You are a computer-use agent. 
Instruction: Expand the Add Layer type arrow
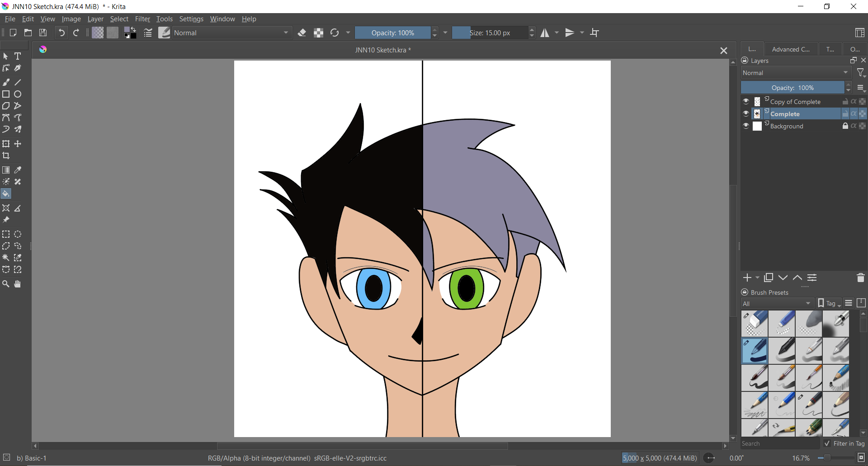point(757,278)
